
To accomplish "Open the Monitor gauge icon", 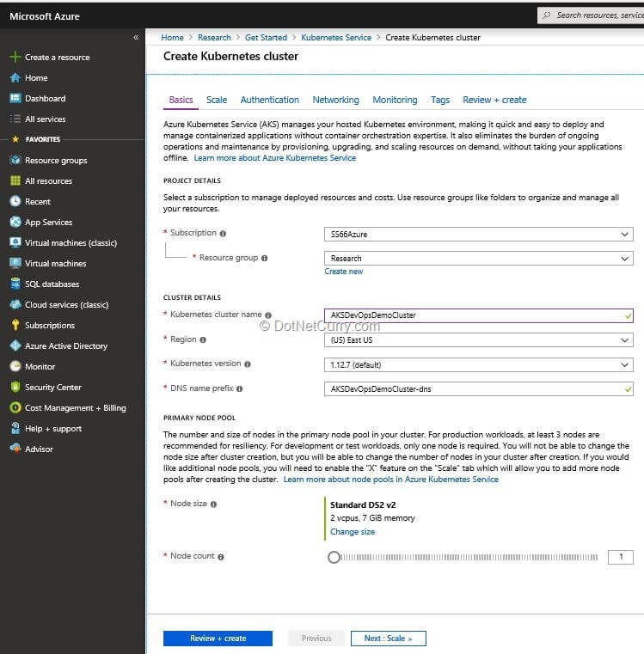I will 15,366.
